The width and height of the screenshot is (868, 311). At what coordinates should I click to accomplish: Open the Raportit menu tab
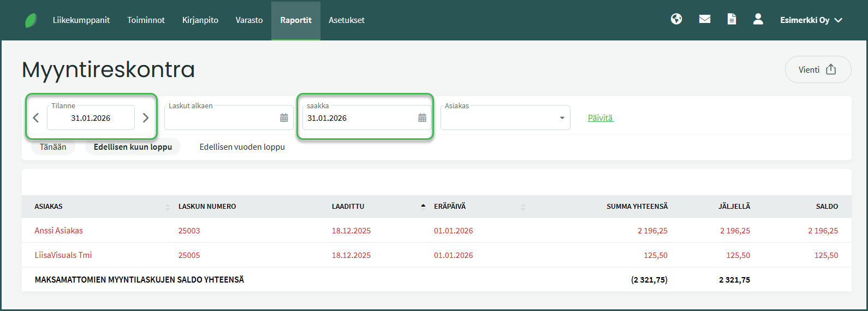296,20
